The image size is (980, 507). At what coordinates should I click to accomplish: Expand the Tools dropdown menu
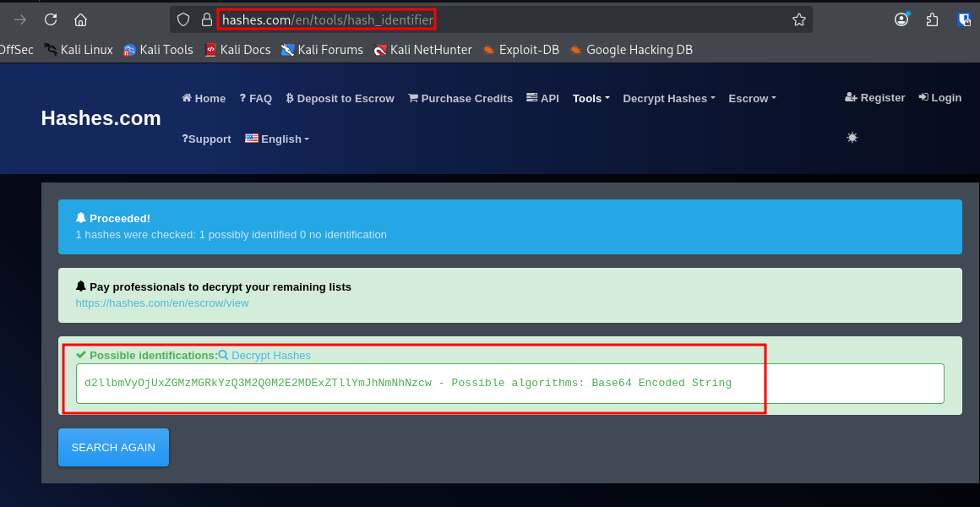tap(591, 99)
